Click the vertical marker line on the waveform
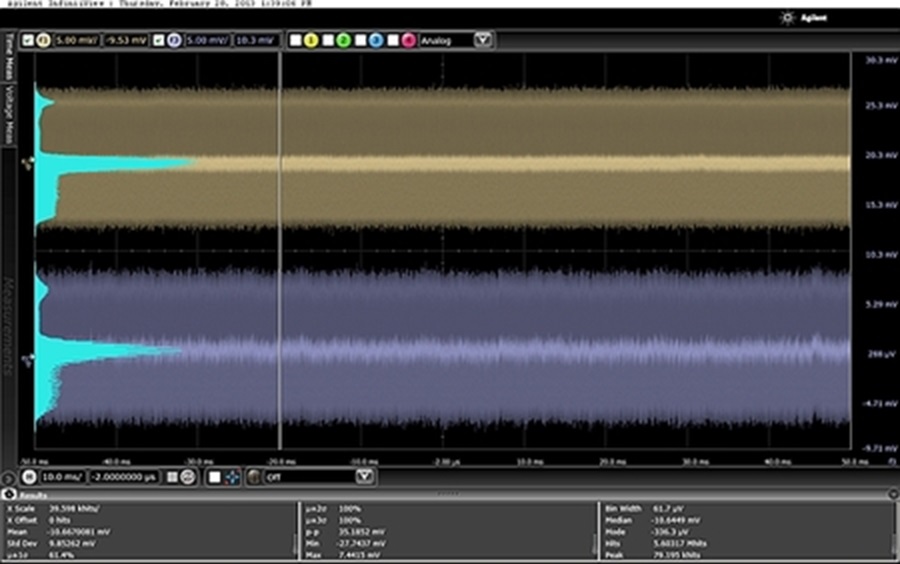 point(280,251)
